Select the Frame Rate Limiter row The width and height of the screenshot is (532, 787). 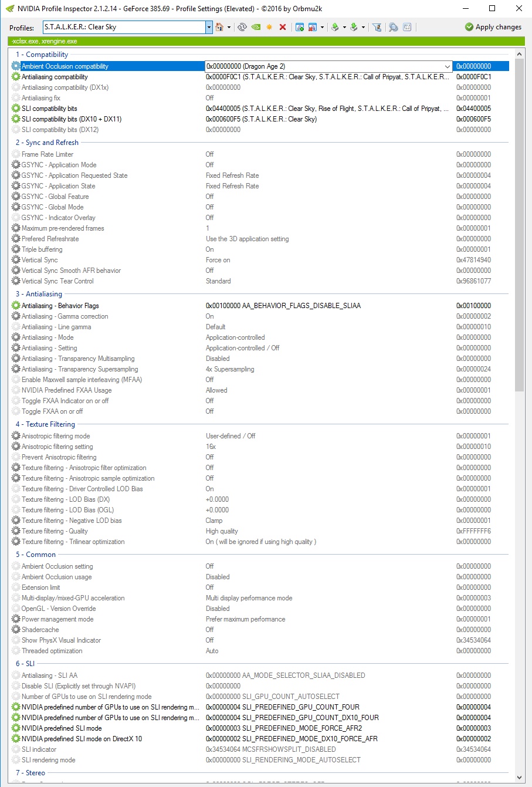(x=259, y=154)
